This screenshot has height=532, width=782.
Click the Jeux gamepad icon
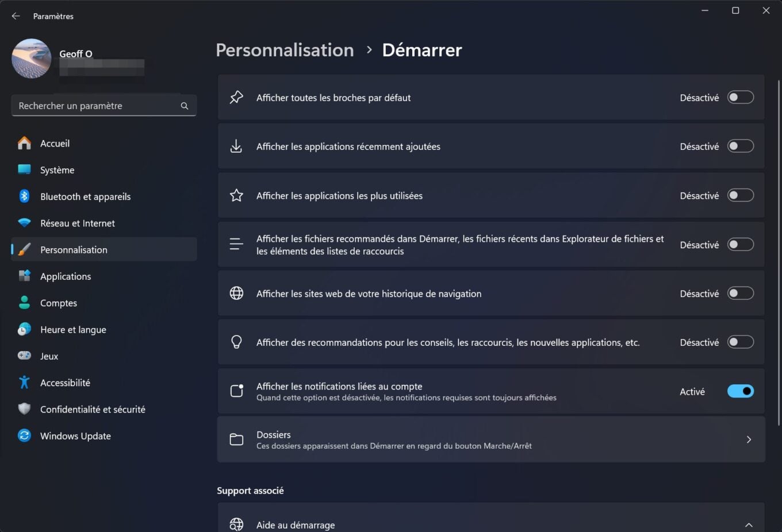(24, 356)
